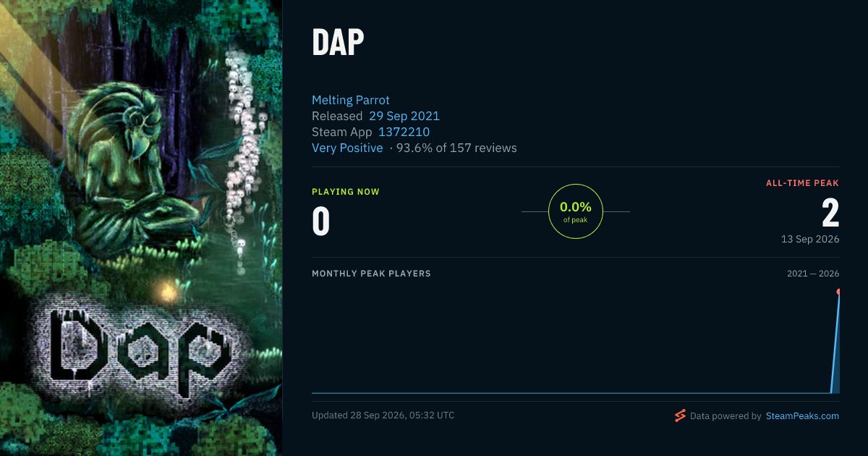Click the release date 29 Sep 2021

404,116
